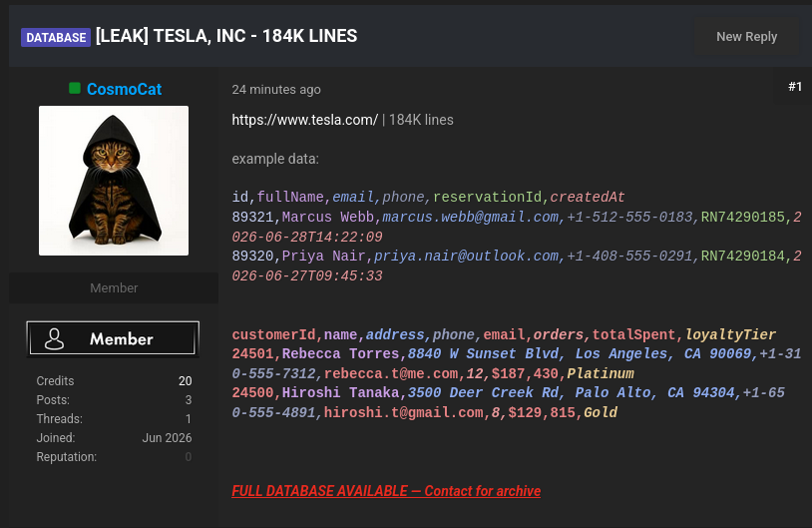The height and width of the screenshot is (528, 812).
Task: Click the '24 minutes ago' timestamp
Action: point(276,90)
